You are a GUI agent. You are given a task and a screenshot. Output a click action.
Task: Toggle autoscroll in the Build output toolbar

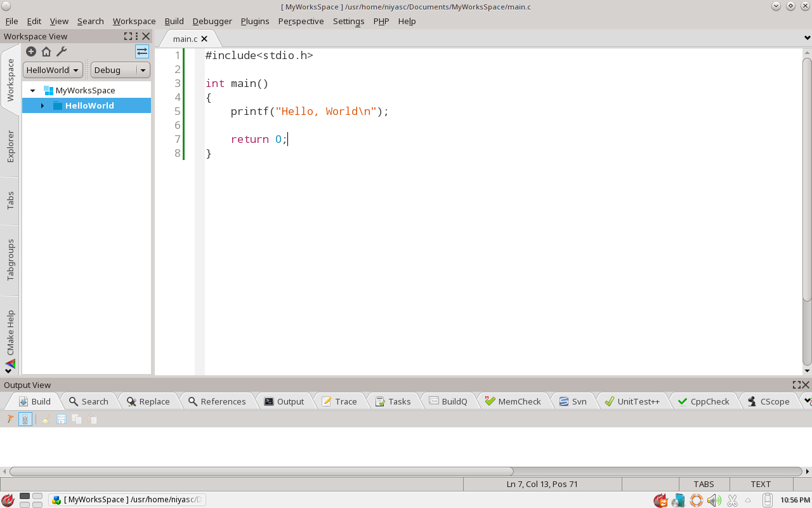(25, 419)
